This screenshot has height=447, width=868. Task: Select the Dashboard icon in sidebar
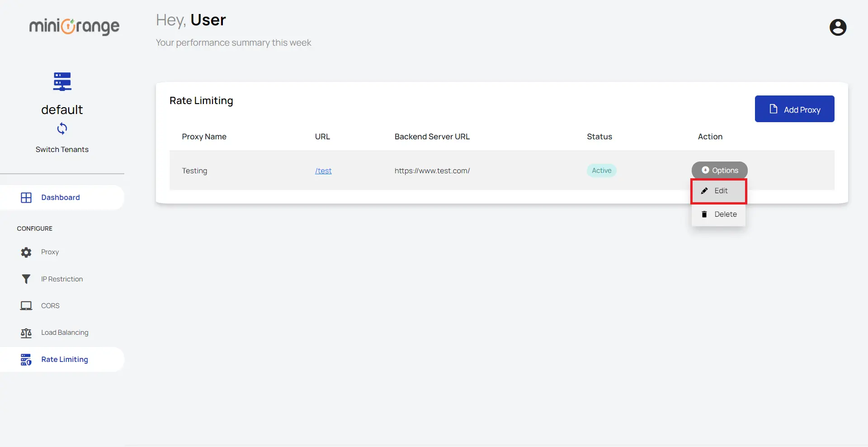click(26, 197)
